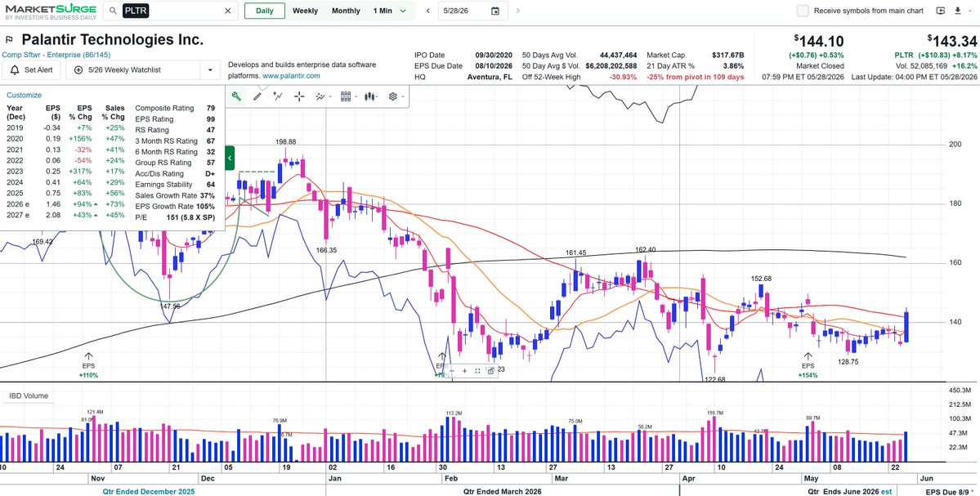The image size is (980, 496).
Task: Zoom out with the minus icon
Action: pos(452,371)
